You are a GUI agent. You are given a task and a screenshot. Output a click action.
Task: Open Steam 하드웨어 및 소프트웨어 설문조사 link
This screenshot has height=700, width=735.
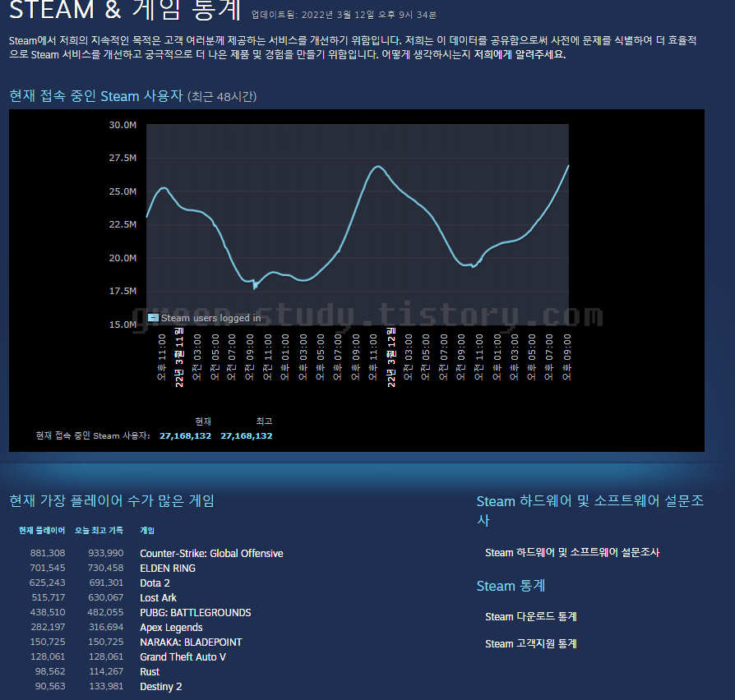[x=572, y=552]
